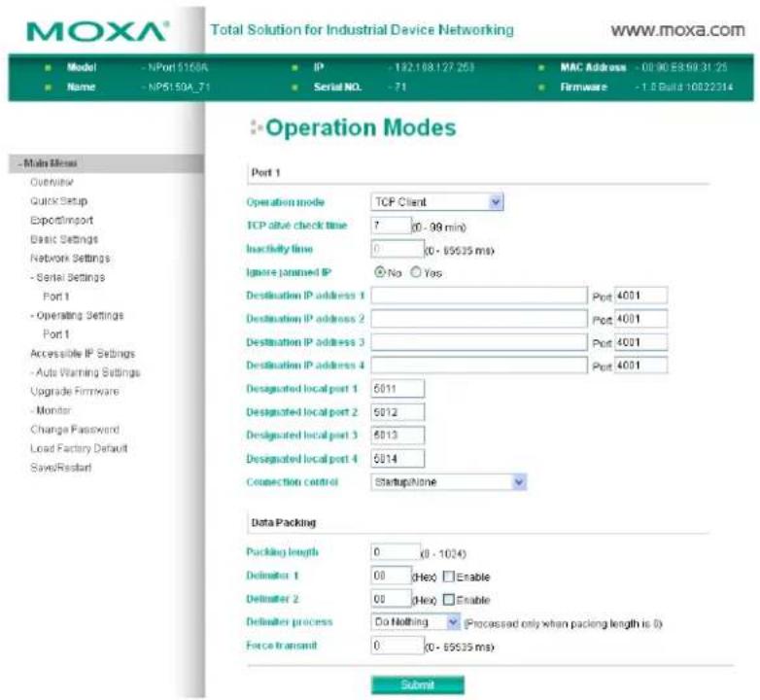Click the 192.168.127.253 IP value
This screenshot has height=700, width=760.
434,67
